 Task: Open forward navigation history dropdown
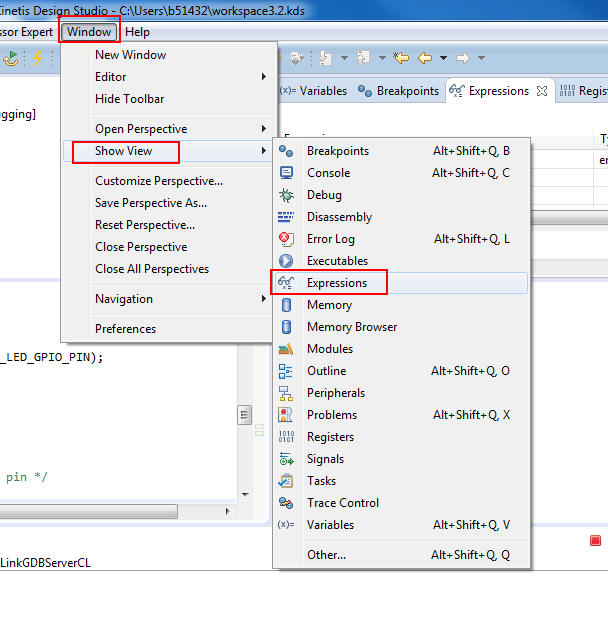tap(481, 58)
